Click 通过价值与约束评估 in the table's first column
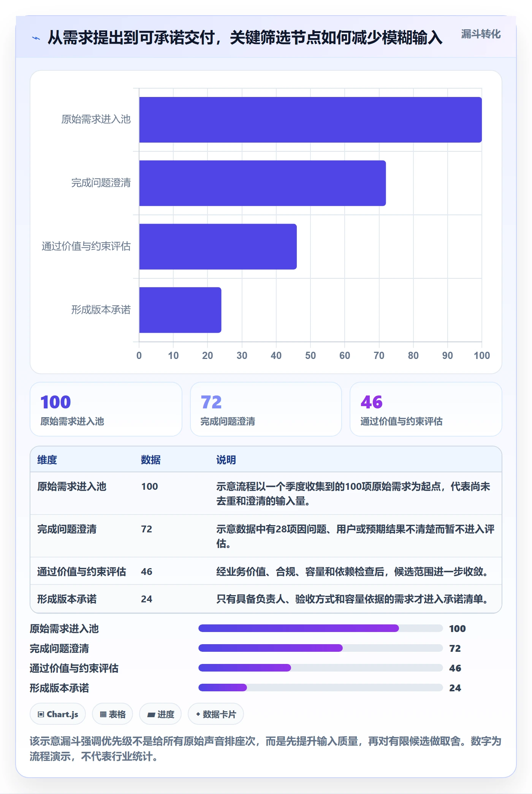 [82, 572]
